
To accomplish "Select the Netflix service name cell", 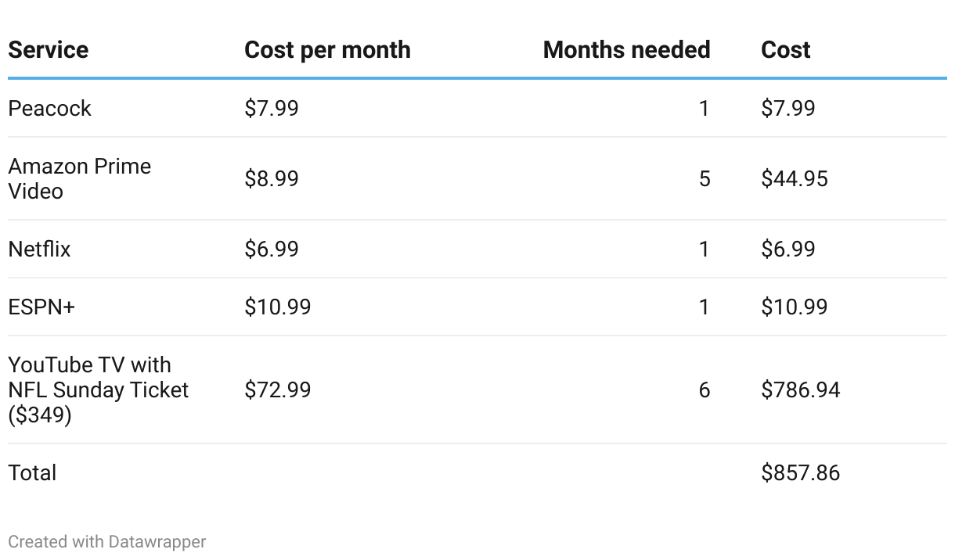I will (39, 249).
